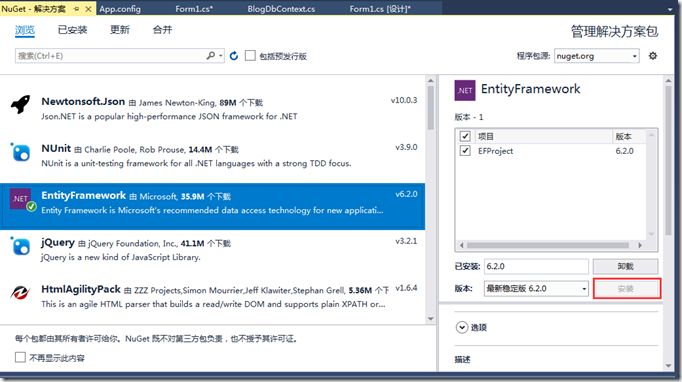Toggle the select-all projects checkbox in the header

pos(465,136)
